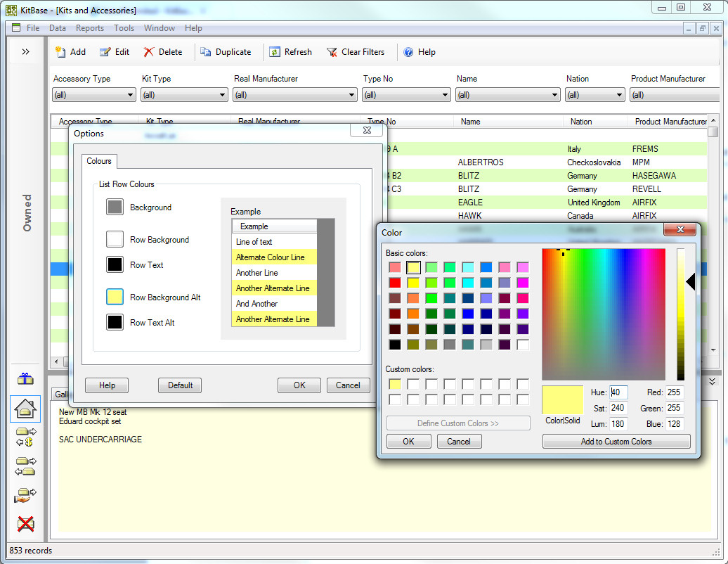Pick the pure red basic color
Screen dimensions: 728x564
click(x=395, y=283)
